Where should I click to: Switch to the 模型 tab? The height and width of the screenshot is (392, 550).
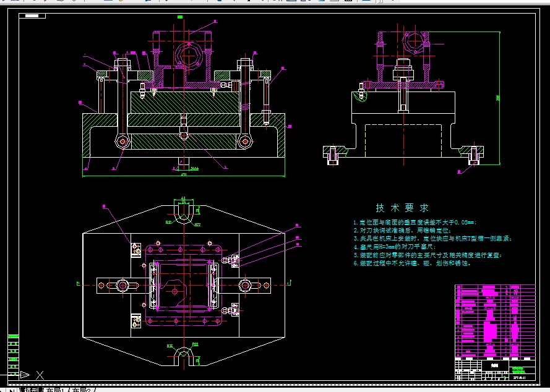[x=31, y=390]
